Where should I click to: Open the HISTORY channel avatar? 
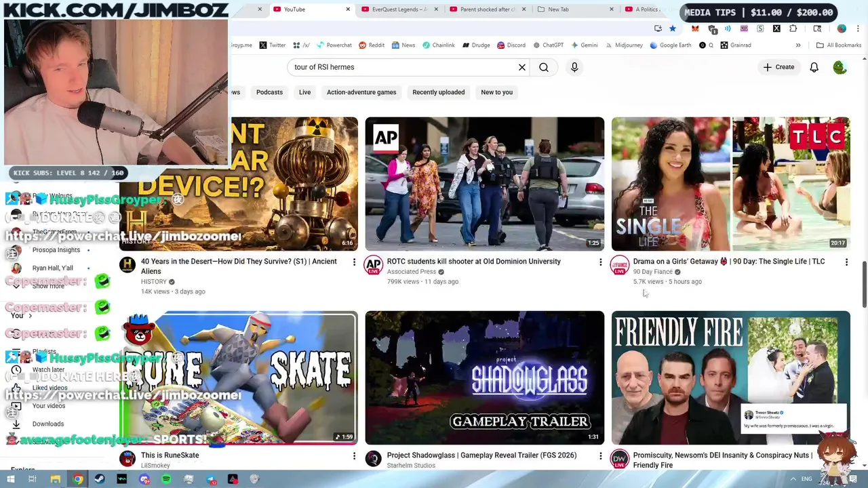[x=127, y=264]
